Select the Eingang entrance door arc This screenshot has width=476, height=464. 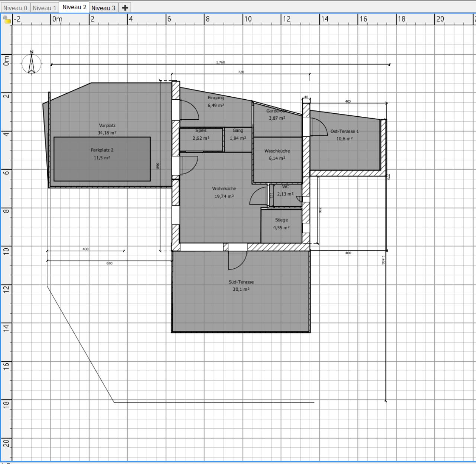189,110
